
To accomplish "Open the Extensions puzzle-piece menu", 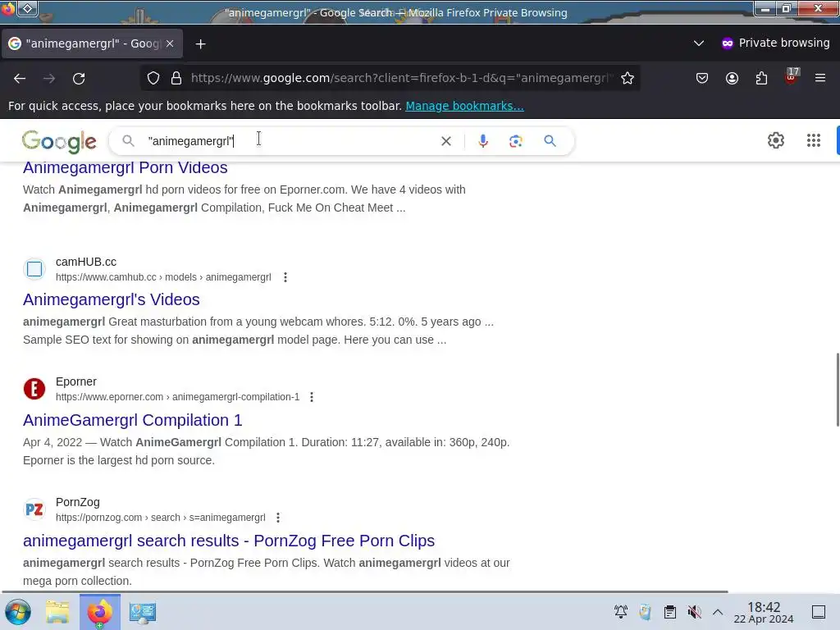I will coord(761,78).
